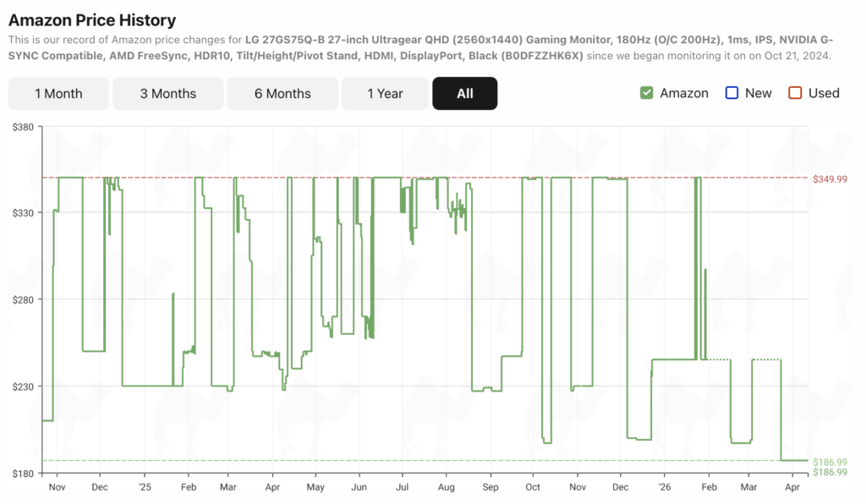The height and width of the screenshot is (504, 866).
Task: Click the '26 year marker on x-axis
Action: click(664, 488)
